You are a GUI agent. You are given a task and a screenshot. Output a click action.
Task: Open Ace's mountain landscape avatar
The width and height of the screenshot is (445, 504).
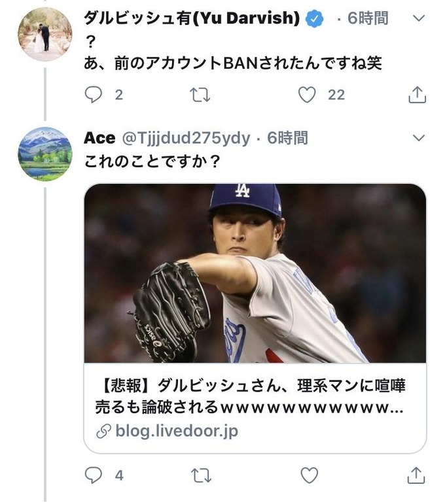(44, 154)
